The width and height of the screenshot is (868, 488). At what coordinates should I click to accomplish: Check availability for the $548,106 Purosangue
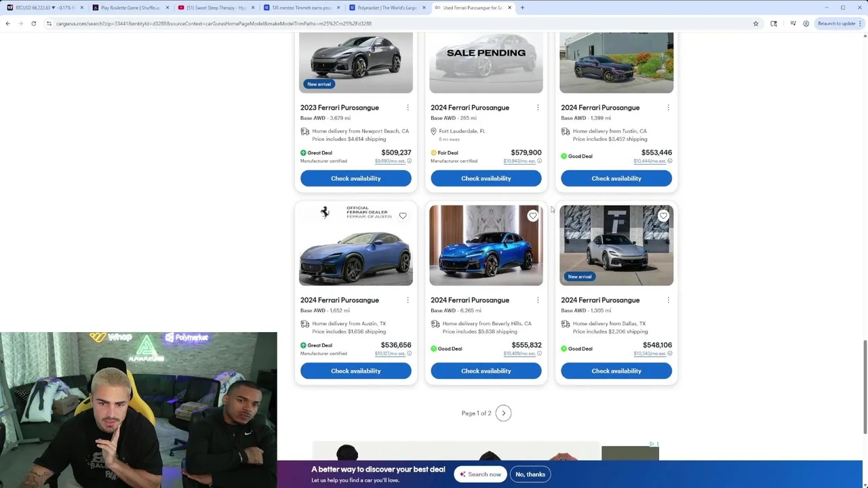coord(616,371)
